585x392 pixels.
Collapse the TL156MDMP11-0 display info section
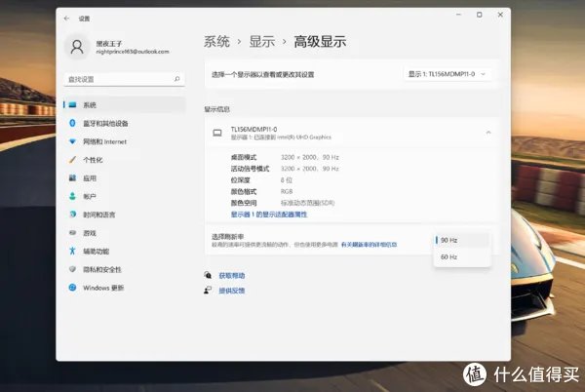[488, 133]
